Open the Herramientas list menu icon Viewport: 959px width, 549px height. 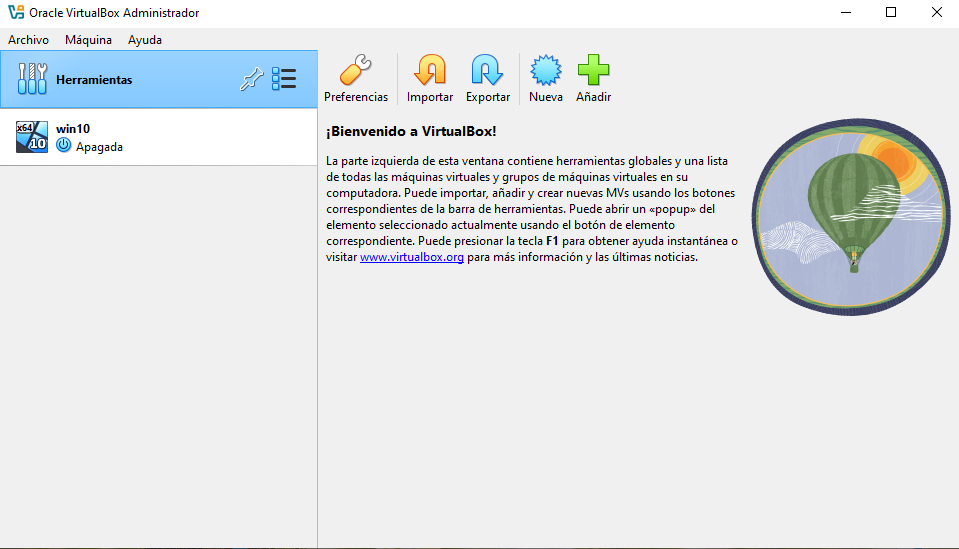[284, 79]
